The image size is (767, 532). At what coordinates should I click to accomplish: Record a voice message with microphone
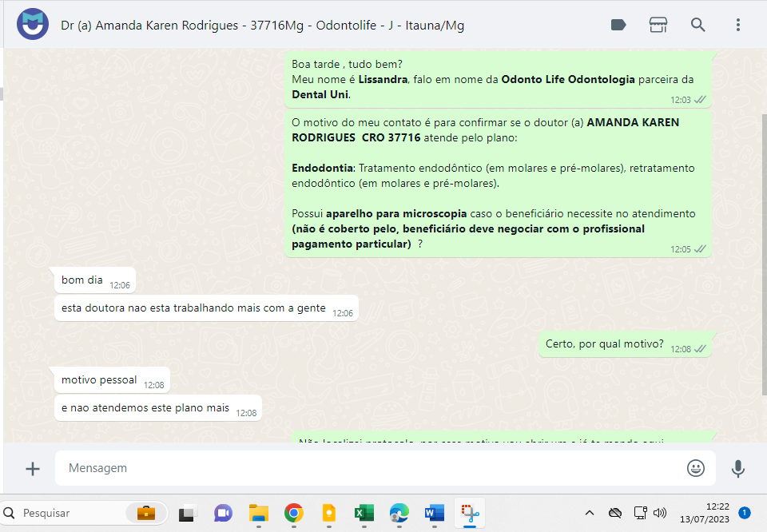click(x=738, y=468)
